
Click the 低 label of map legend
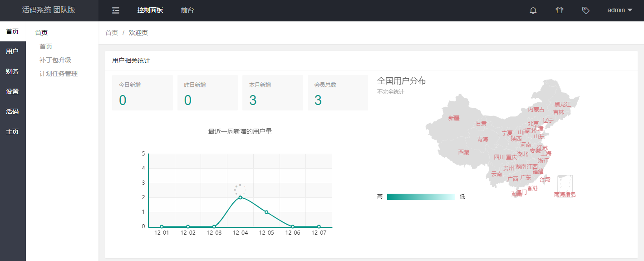[x=462, y=196]
